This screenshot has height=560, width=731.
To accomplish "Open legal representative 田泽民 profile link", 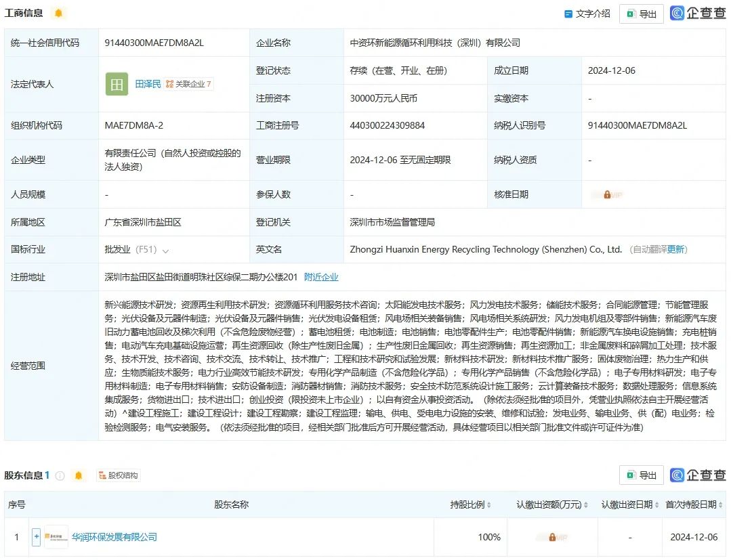I will pyautogui.click(x=148, y=84).
